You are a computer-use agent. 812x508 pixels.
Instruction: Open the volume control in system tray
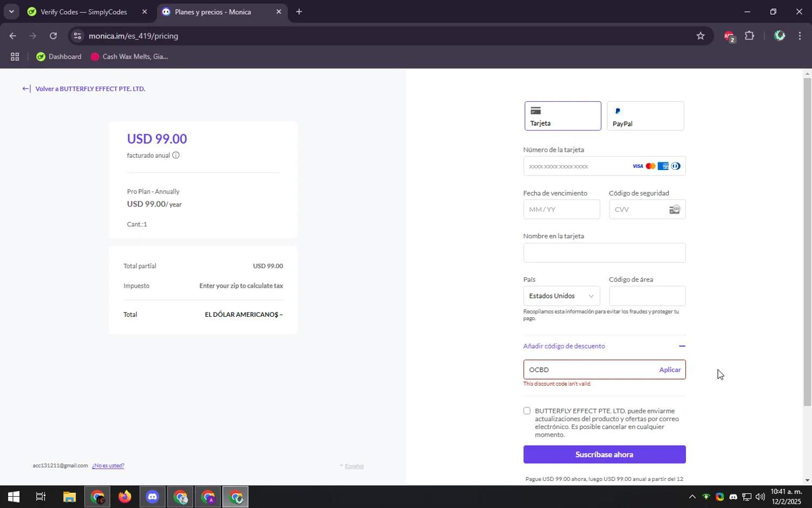click(760, 497)
